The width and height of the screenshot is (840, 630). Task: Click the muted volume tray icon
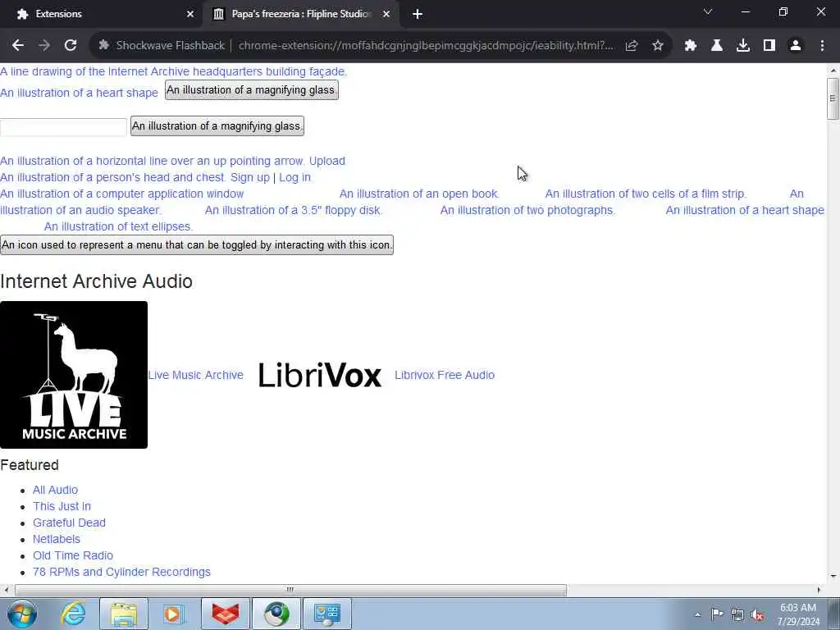(757, 614)
